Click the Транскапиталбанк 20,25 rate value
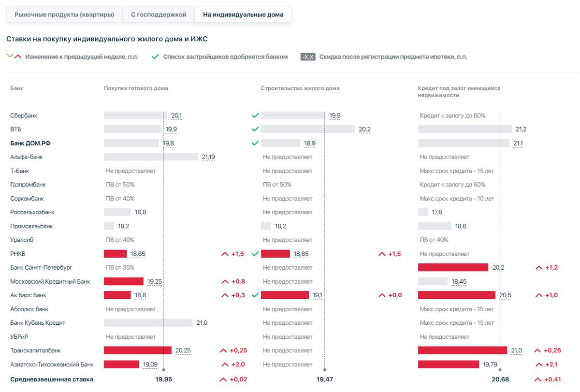Screen dimensions: 580x392 pos(183,350)
